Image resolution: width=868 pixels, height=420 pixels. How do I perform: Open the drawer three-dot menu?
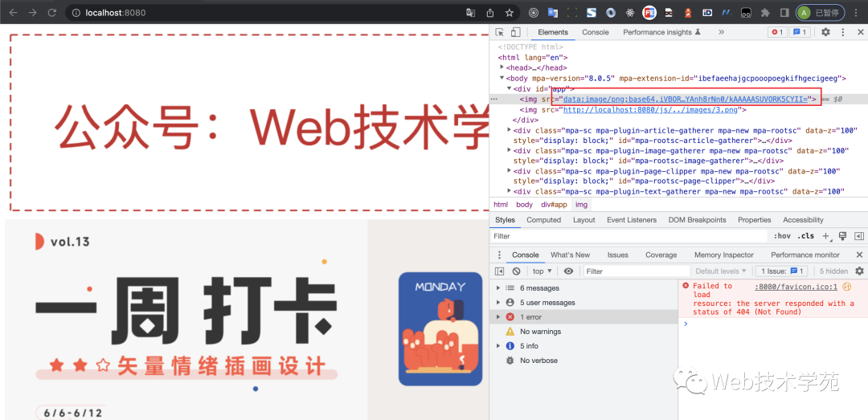499,255
